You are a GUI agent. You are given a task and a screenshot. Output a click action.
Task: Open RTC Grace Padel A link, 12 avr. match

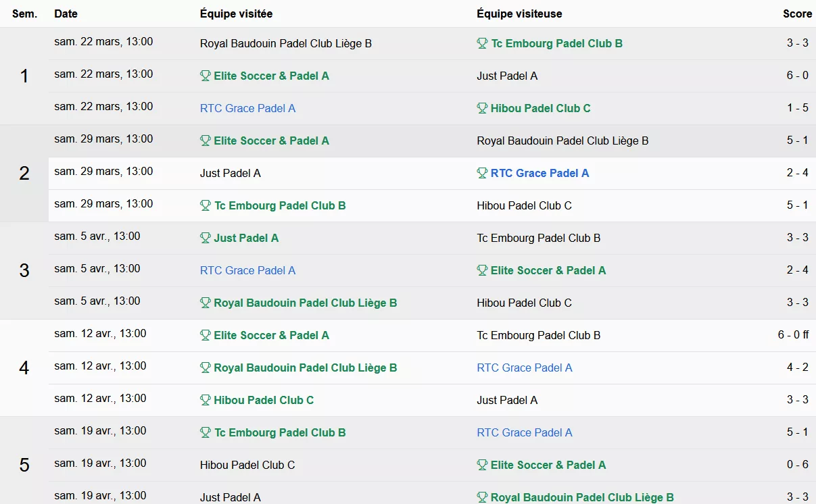click(x=525, y=368)
